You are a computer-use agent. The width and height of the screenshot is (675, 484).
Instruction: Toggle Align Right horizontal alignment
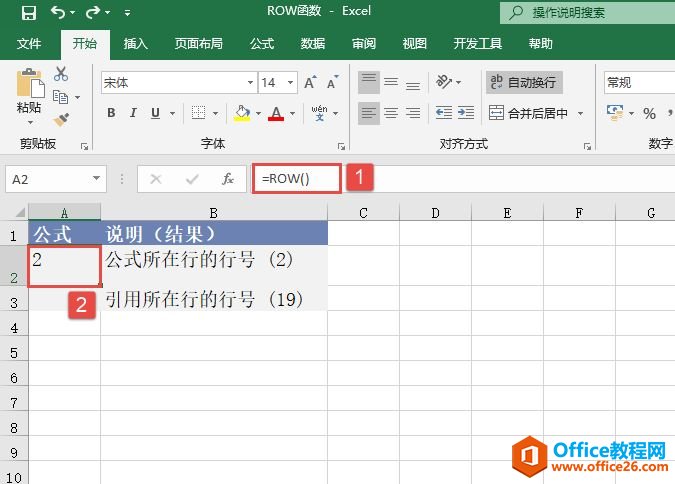click(413, 113)
